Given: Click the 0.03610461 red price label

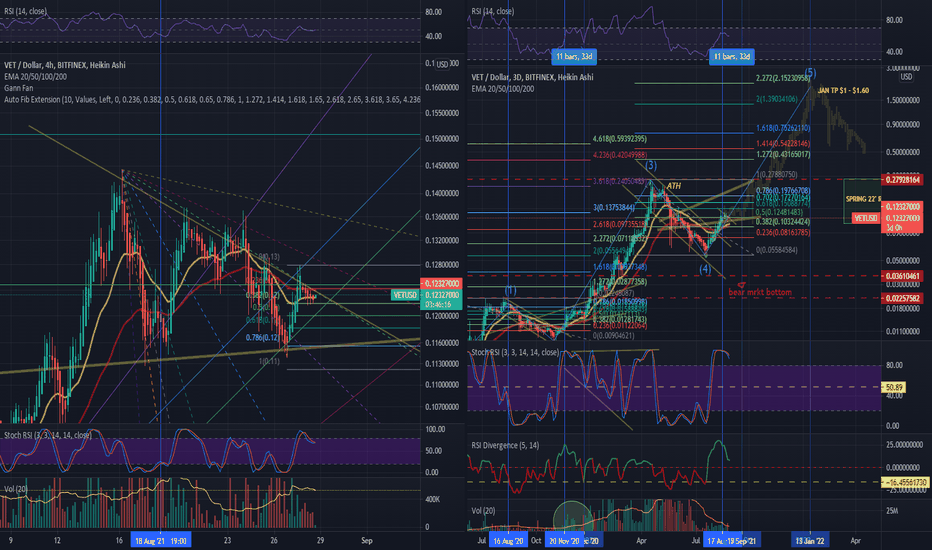Looking at the screenshot, I should (x=903, y=276).
